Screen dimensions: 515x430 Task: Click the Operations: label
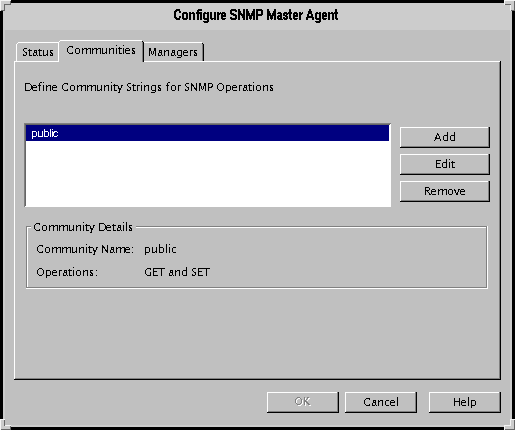pos(67,272)
